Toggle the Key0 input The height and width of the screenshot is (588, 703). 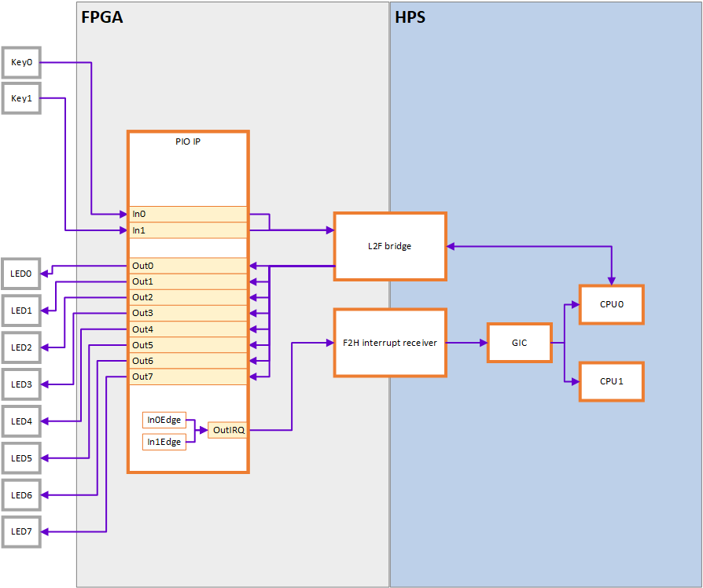pyautogui.click(x=21, y=62)
